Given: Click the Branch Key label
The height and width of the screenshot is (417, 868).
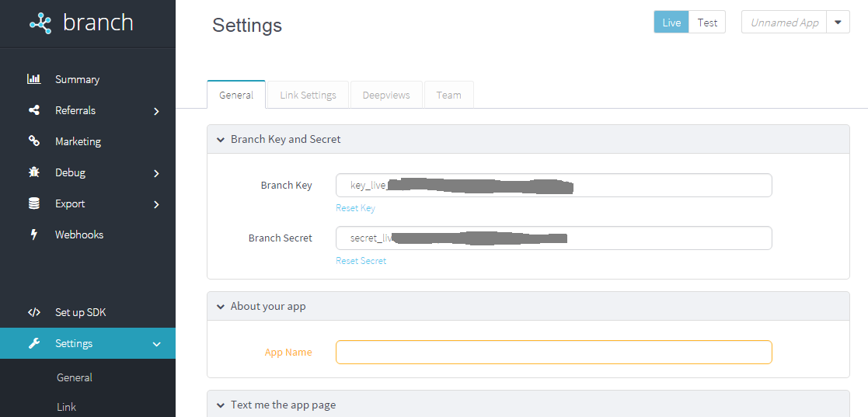Looking at the screenshot, I should 286,186.
